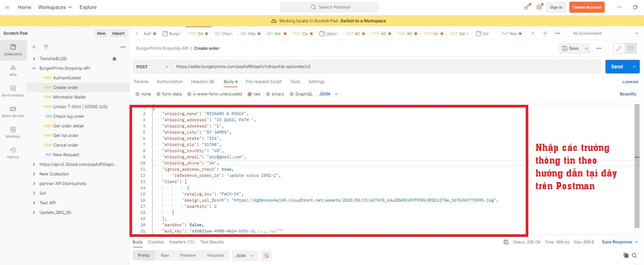The width and height of the screenshot is (644, 265).
Task: Click the Import button
Action: 118,33
